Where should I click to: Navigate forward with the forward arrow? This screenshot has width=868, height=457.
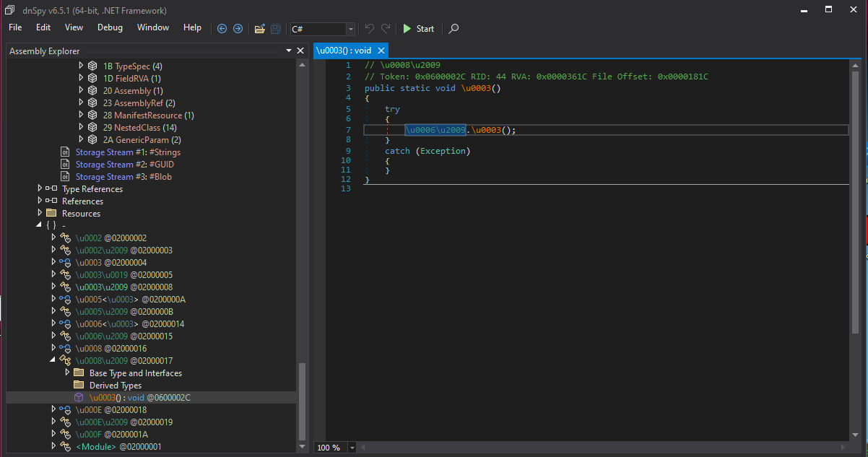coord(237,29)
